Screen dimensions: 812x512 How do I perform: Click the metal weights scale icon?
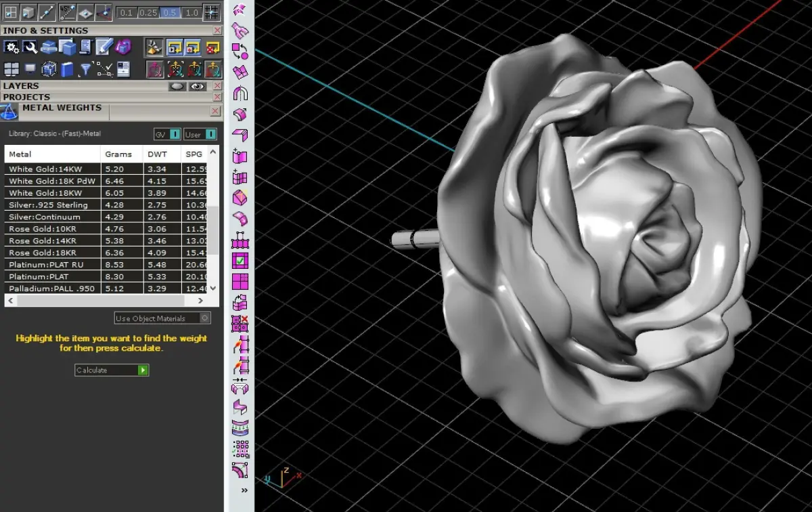point(9,112)
